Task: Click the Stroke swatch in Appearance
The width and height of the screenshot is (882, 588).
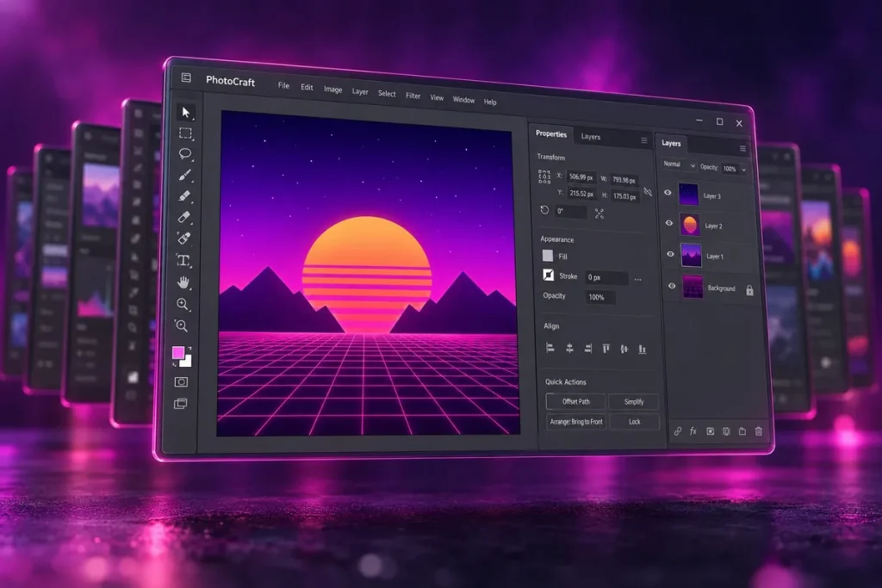Action: [549, 275]
